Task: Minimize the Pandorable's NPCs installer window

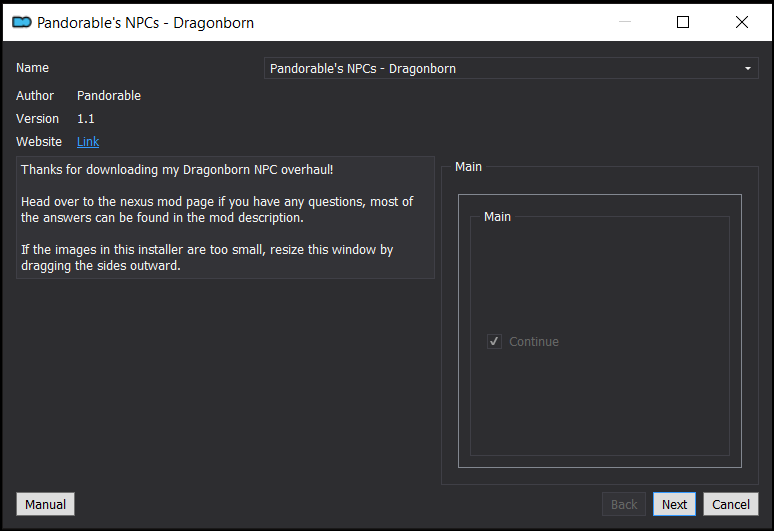Action: [x=625, y=22]
